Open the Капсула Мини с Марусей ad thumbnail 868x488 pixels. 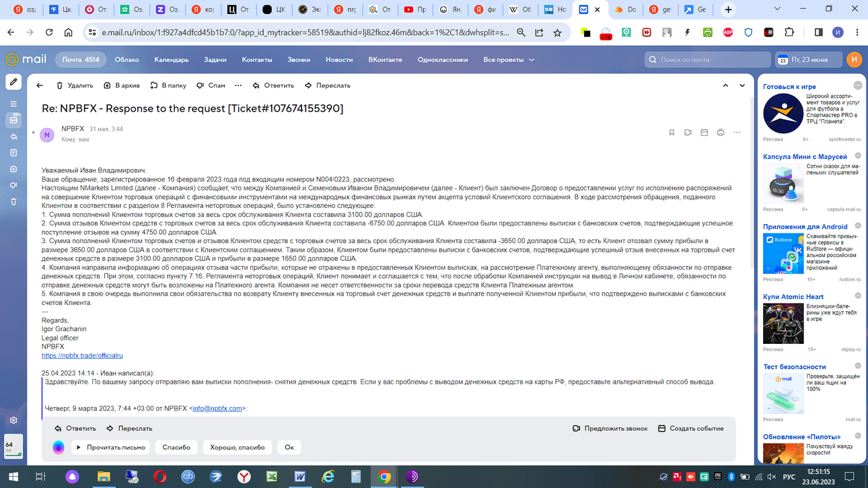pos(783,183)
